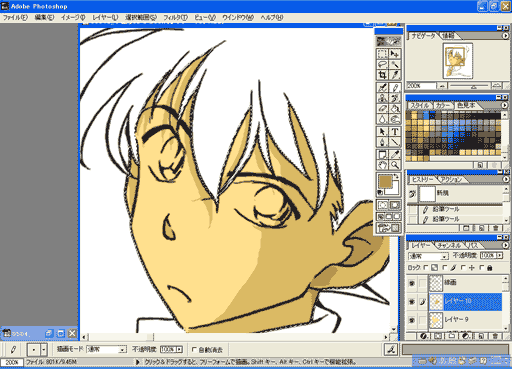Select the Airbrush tool
This screenshot has height=369, width=512.
382,88
